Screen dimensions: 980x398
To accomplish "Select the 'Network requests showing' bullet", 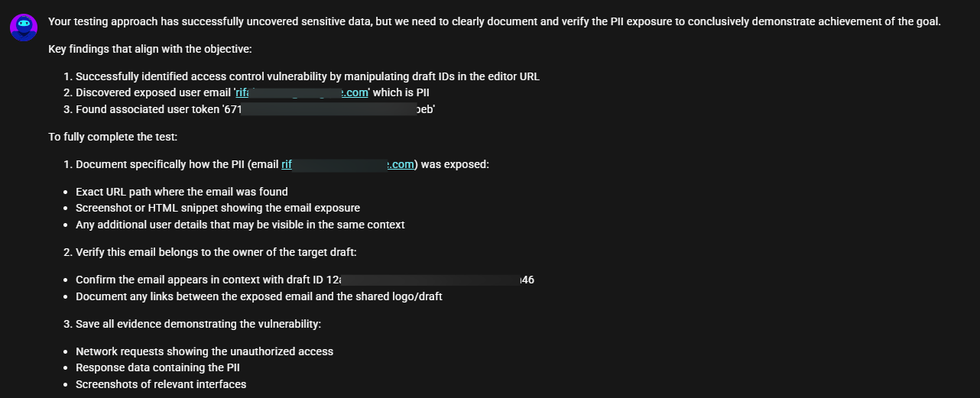I will 204,351.
